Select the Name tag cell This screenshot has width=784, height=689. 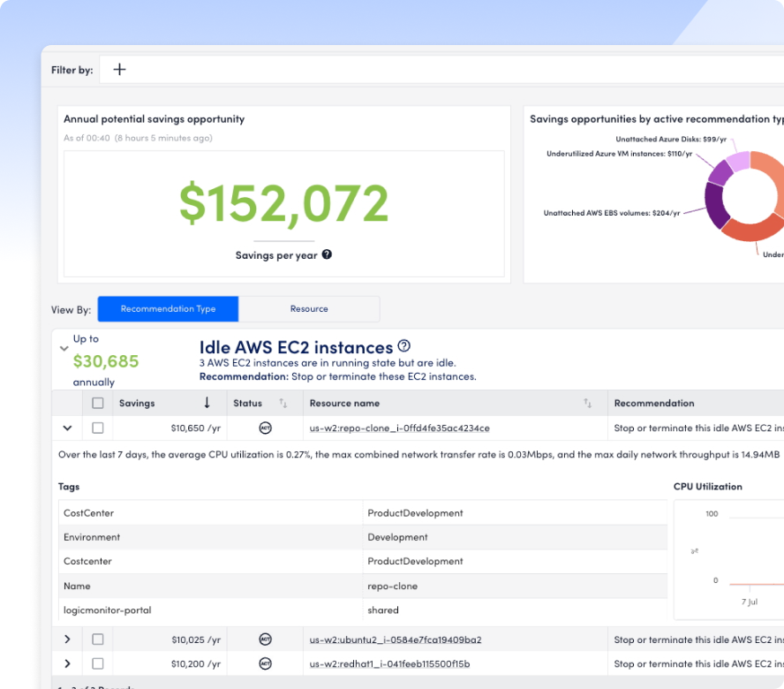coord(210,586)
